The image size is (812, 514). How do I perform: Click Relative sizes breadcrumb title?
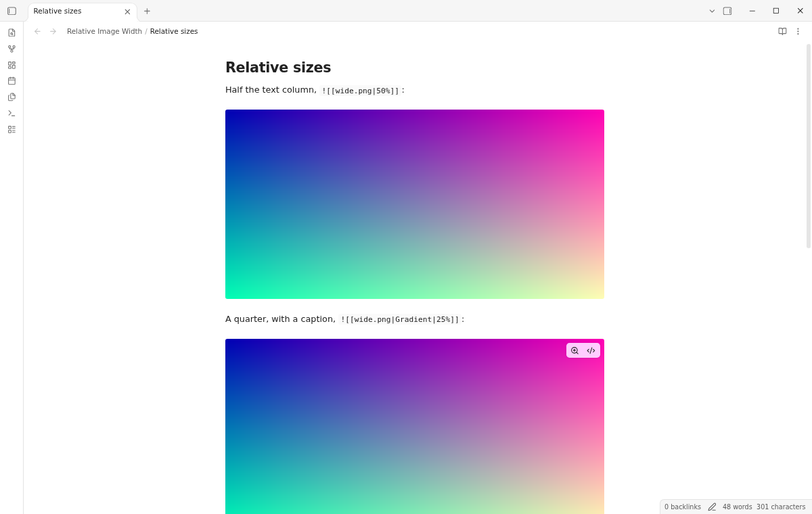point(174,31)
